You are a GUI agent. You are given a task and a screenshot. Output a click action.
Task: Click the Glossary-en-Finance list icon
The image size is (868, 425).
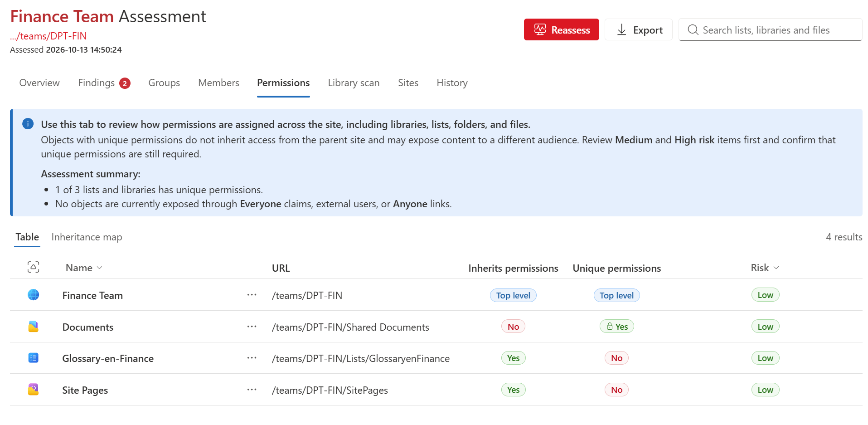click(x=33, y=358)
